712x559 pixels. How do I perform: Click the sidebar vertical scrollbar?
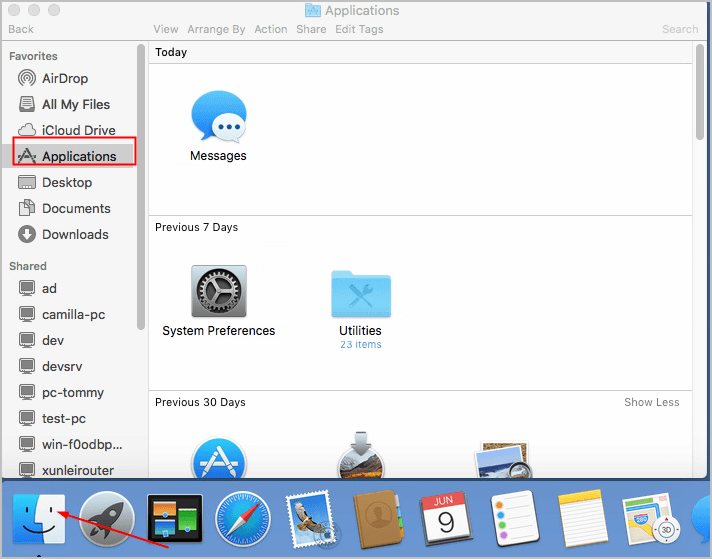tap(141, 186)
